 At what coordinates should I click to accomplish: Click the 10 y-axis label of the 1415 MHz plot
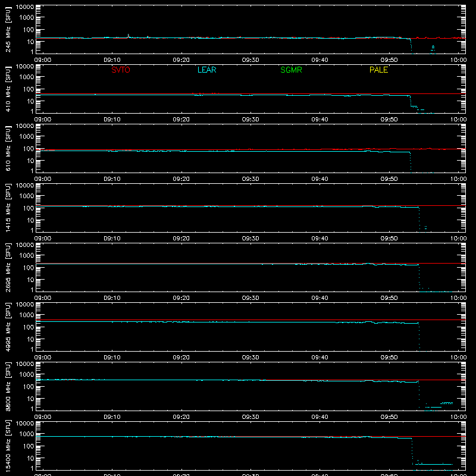coord(31,220)
